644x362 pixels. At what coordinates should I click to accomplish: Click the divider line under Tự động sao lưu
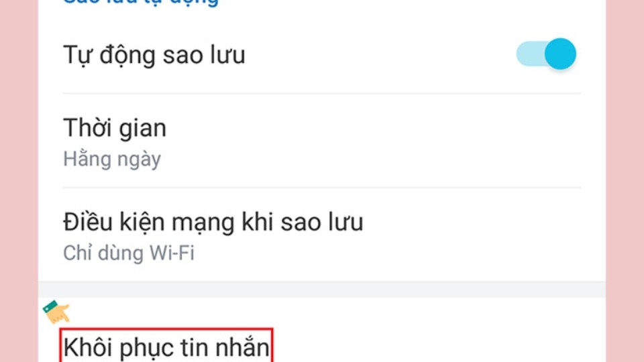click(x=321, y=94)
